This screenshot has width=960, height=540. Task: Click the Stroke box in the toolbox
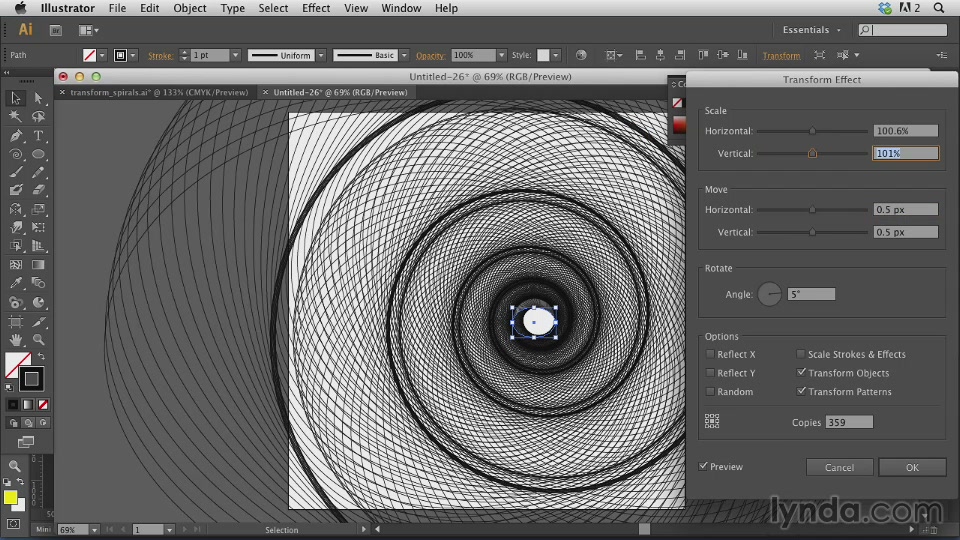(x=31, y=379)
